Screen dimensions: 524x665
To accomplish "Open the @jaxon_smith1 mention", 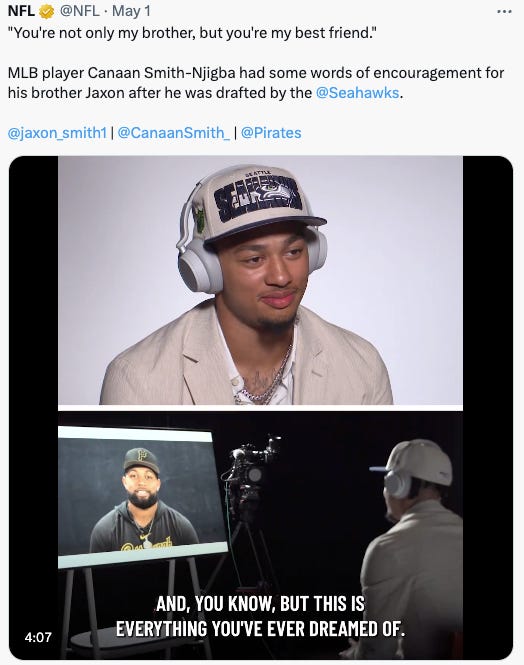I will click(57, 133).
